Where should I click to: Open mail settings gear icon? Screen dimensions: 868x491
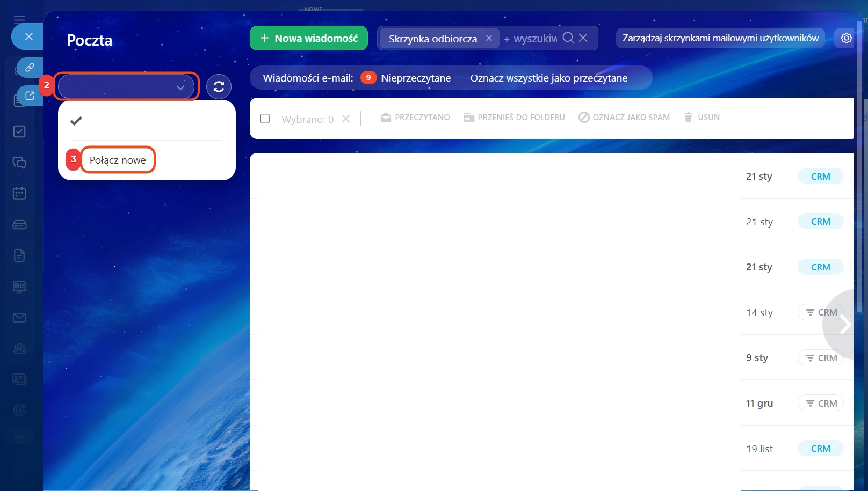pyautogui.click(x=846, y=38)
